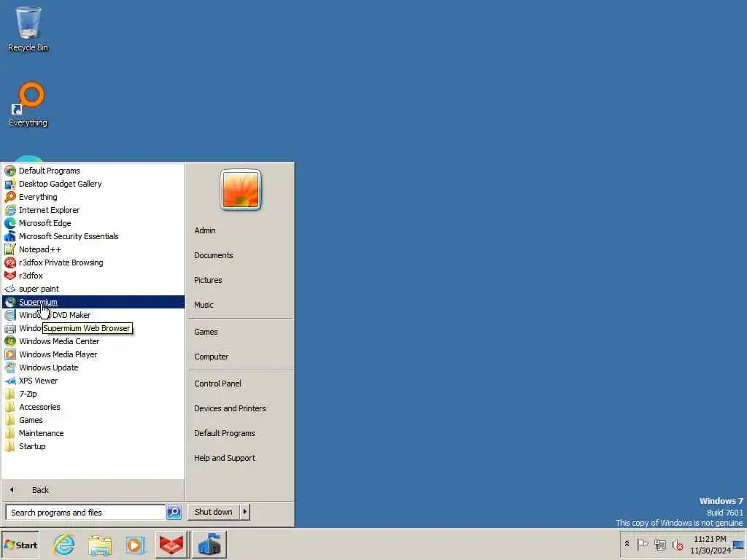The image size is (747, 560).
Task: Launch Microsoft Security Essentials
Action: coord(93,236)
